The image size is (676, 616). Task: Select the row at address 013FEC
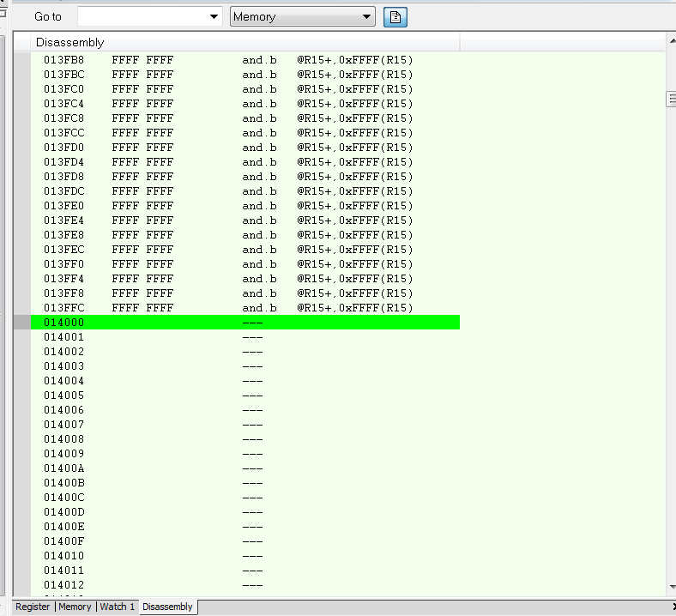(244, 249)
